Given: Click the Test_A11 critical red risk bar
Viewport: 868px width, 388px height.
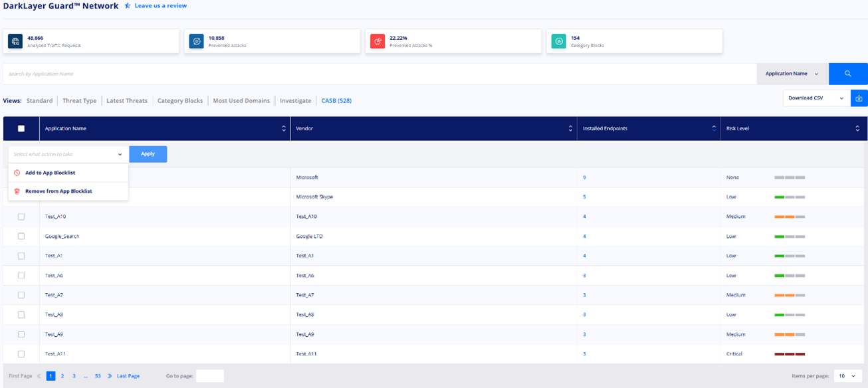Looking at the screenshot, I should click(x=790, y=354).
